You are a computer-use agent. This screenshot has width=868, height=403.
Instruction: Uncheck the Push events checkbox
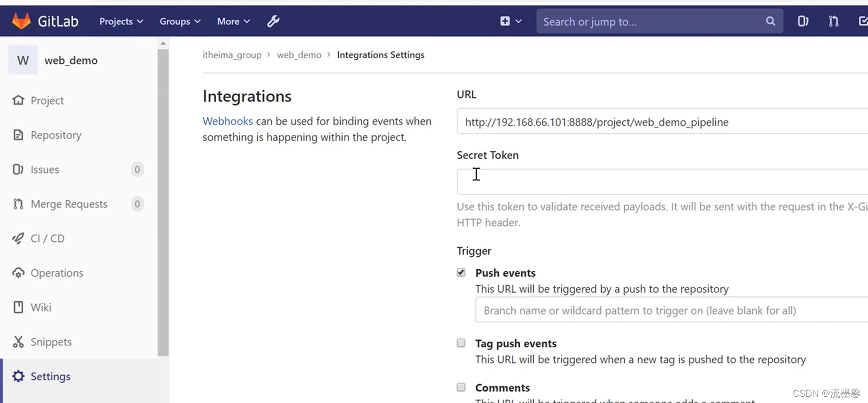point(461,272)
